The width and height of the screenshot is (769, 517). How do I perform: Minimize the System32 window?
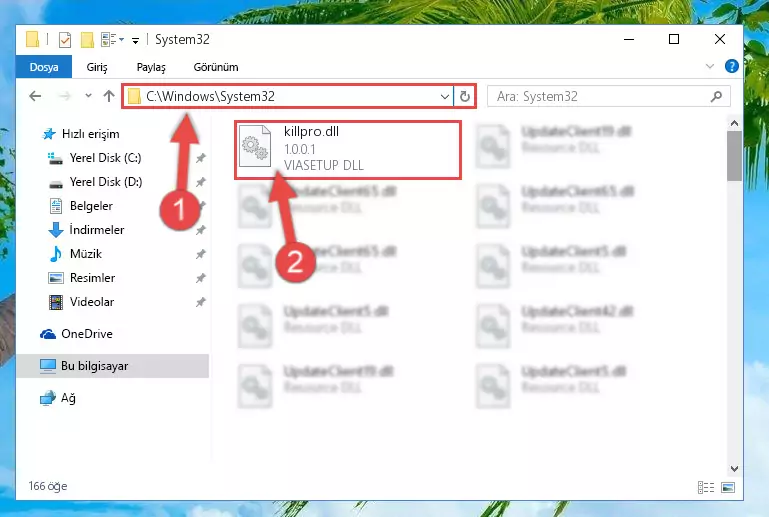[x=629, y=39]
